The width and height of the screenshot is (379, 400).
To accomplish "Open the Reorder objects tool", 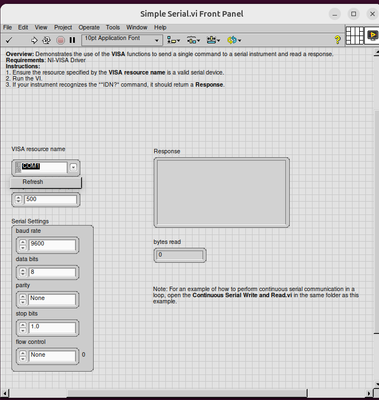I will point(234,40).
